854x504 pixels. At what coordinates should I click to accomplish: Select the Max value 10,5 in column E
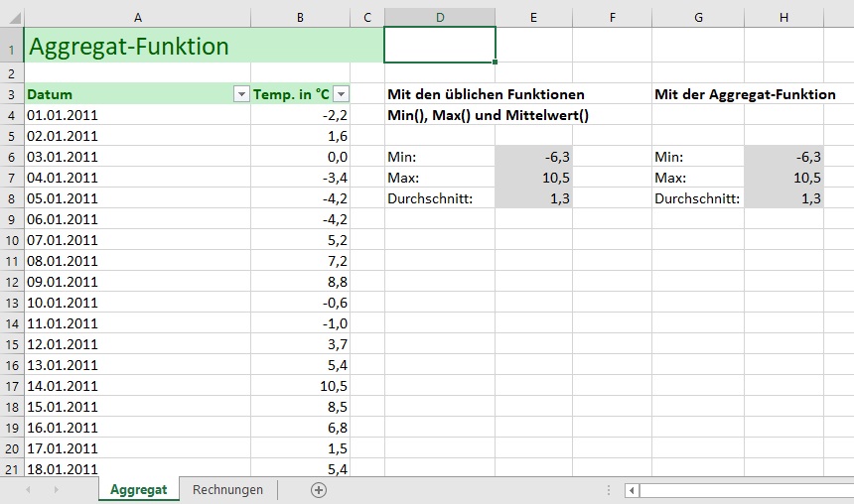[533, 178]
